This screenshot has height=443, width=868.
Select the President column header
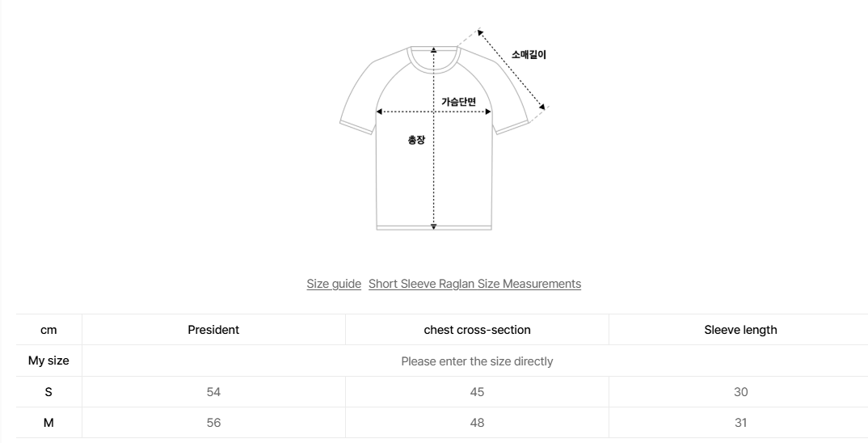point(213,330)
